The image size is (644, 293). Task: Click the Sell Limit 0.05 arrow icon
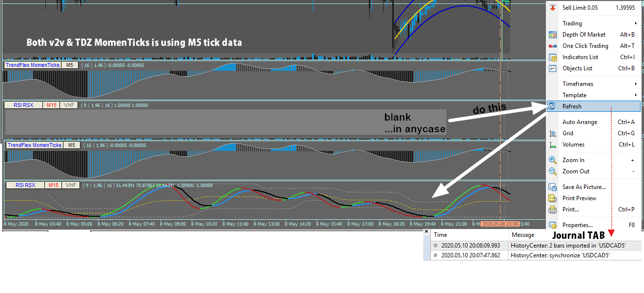pos(553,8)
